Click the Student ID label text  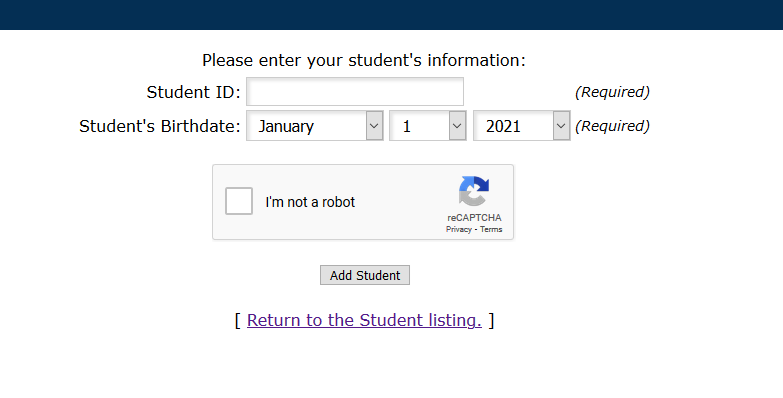(x=193, y=92)
